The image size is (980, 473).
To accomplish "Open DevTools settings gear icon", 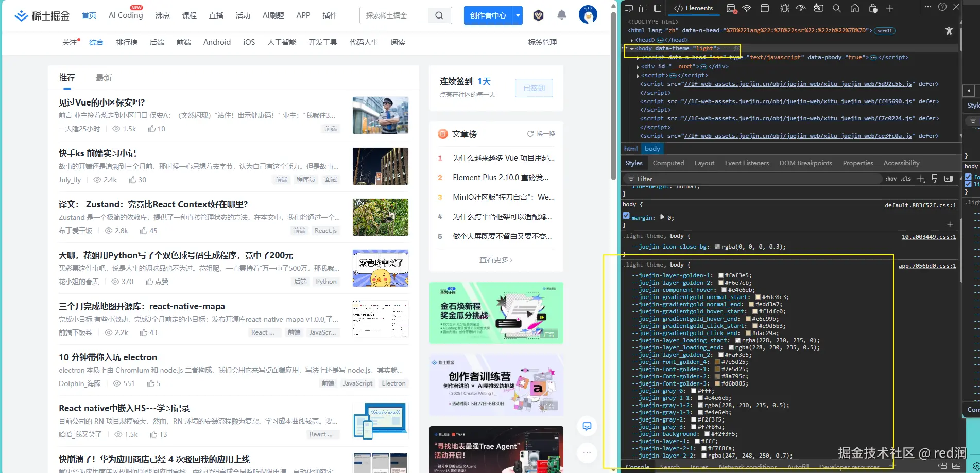I will click(x=976, y=467).
